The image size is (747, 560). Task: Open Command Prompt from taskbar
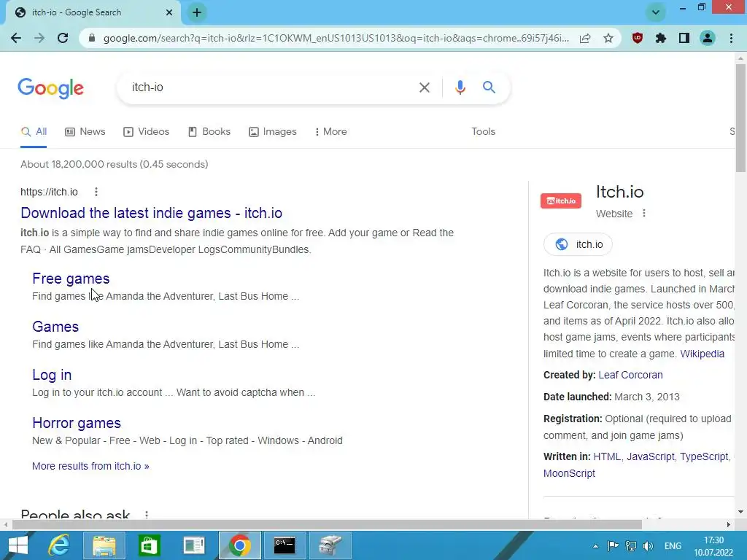(x=285, y=545)
